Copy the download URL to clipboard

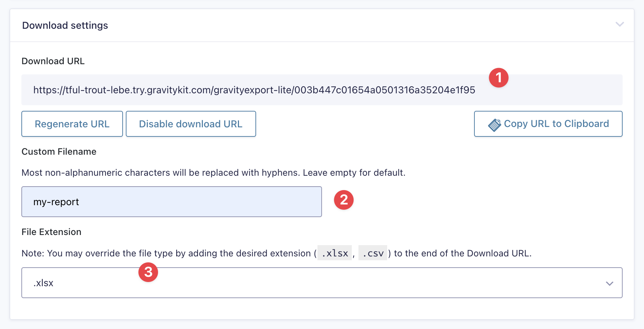click(x=548, y=124)
